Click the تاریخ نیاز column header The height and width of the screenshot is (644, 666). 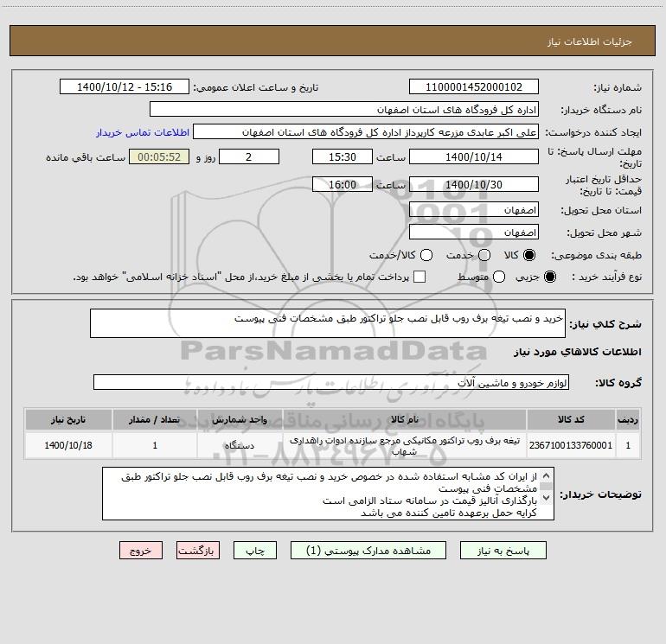pos(68,419)
